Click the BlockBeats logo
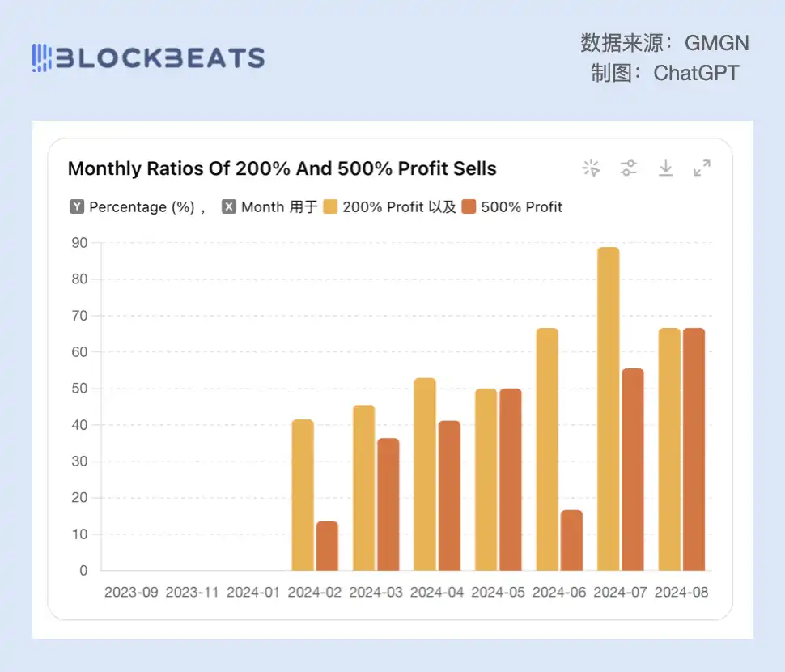Viewport: 785px width, 672px height. (x=149, y=57)
